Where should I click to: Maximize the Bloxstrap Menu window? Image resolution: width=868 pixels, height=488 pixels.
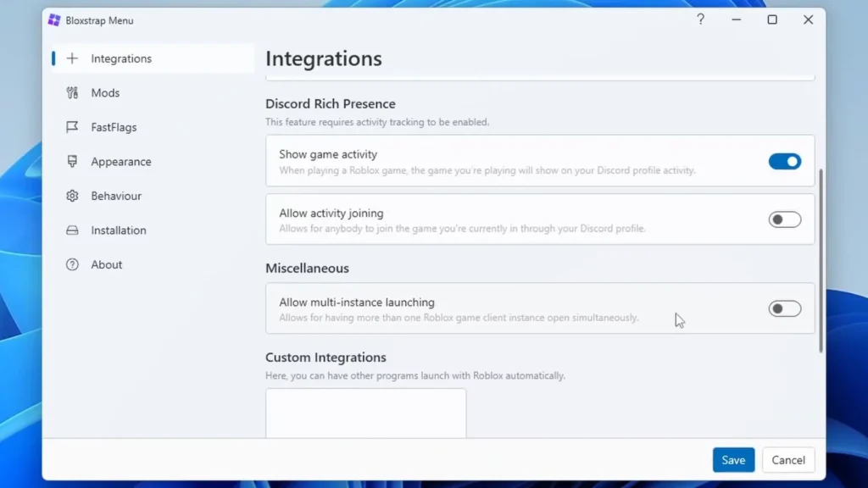click(772, 20)
